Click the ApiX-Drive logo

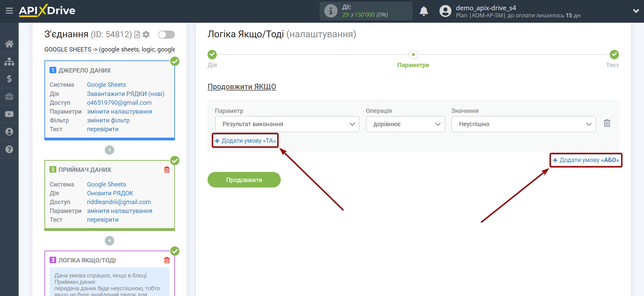pos(47,11)
